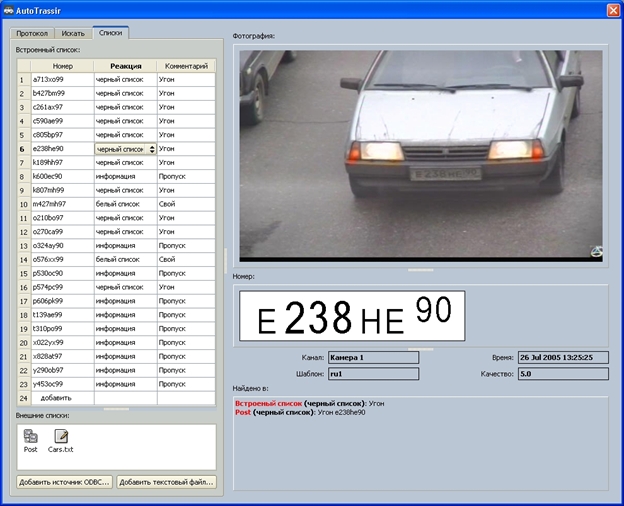
Task: Click the Шаблон field showing ru1
Action: coord(373,374)
